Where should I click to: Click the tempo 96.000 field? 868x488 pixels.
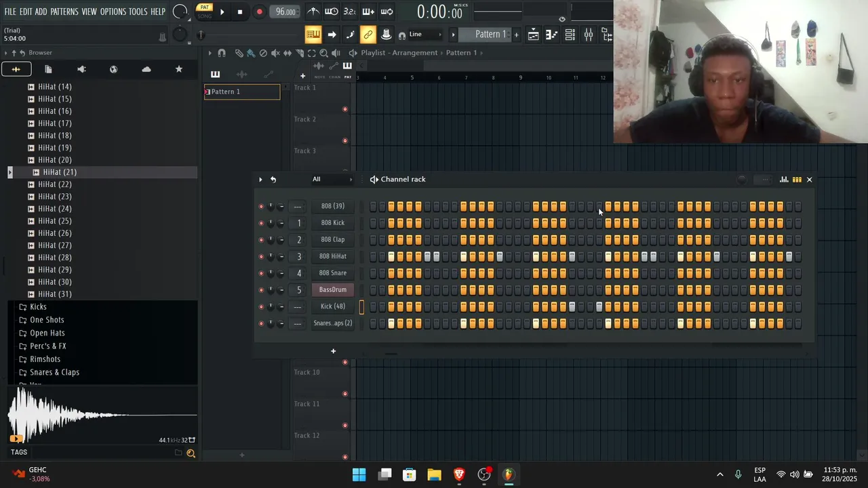tap(285, 12)
